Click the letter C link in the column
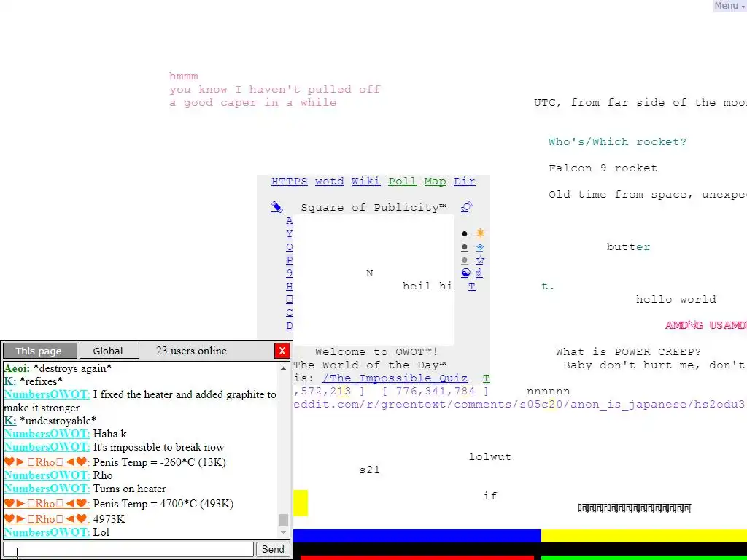 [289, 313]
